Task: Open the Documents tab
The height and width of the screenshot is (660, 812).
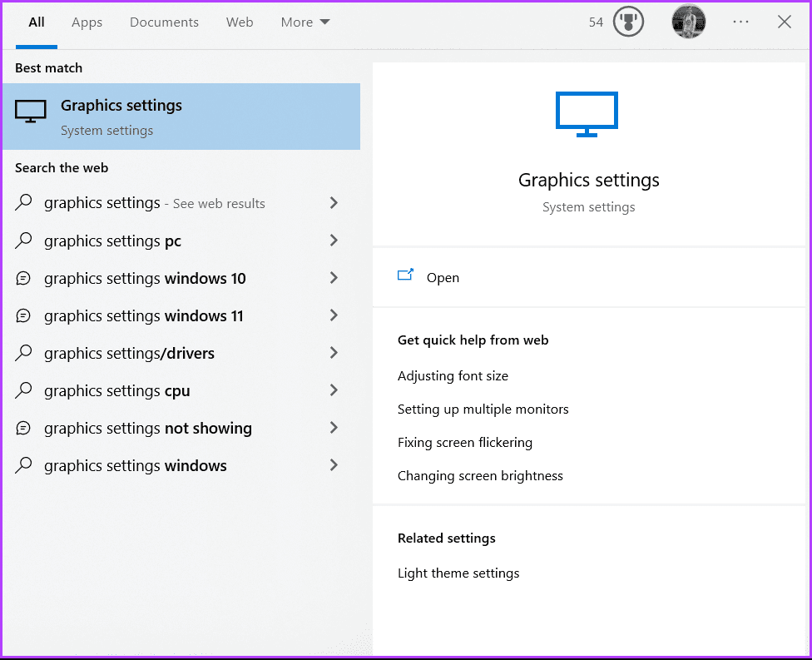Action: 164,22
